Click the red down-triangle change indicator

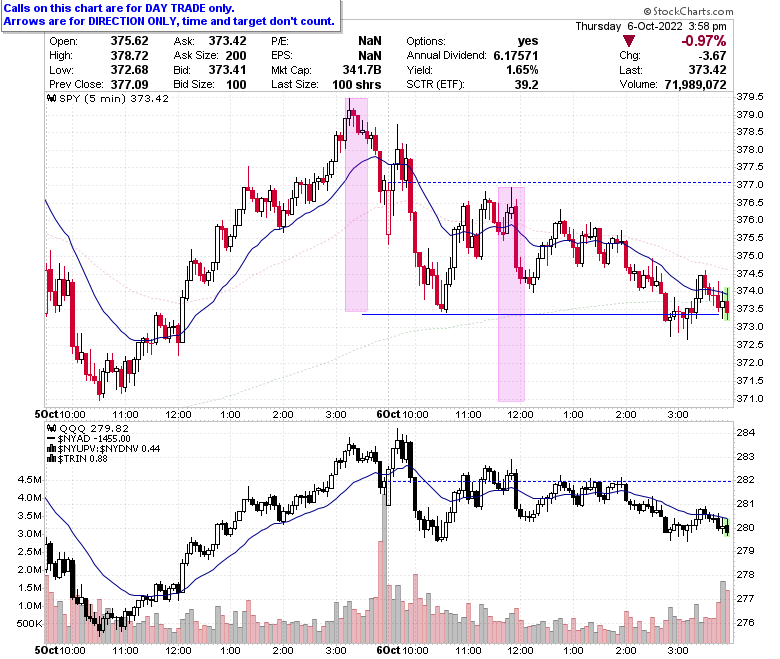(629, 41)
